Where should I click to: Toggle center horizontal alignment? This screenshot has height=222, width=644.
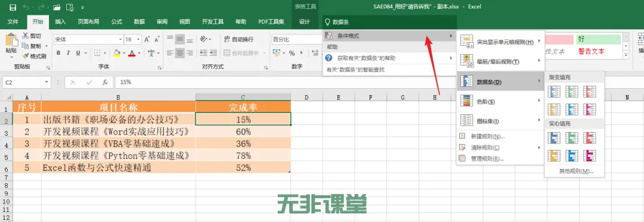179,53
